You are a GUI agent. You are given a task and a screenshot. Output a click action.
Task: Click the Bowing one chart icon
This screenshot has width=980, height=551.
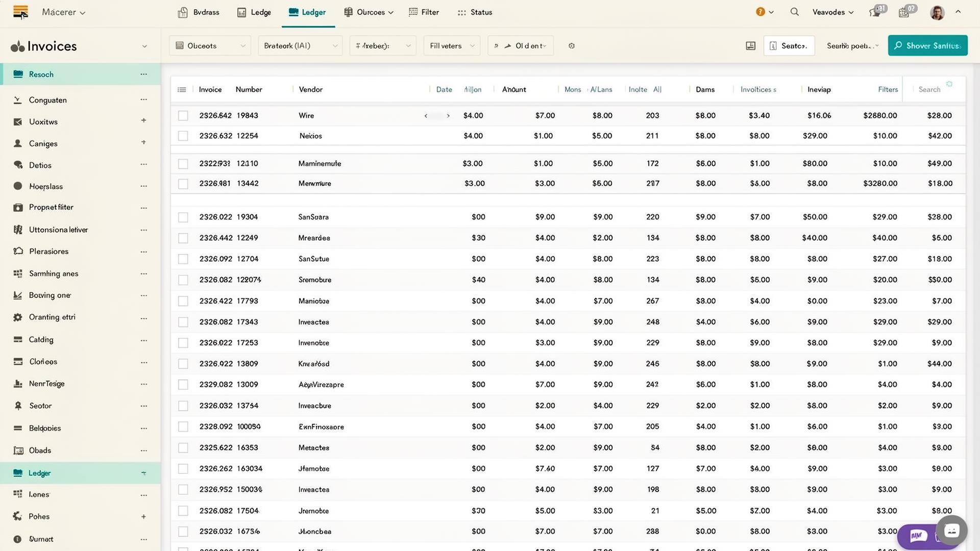18,295
